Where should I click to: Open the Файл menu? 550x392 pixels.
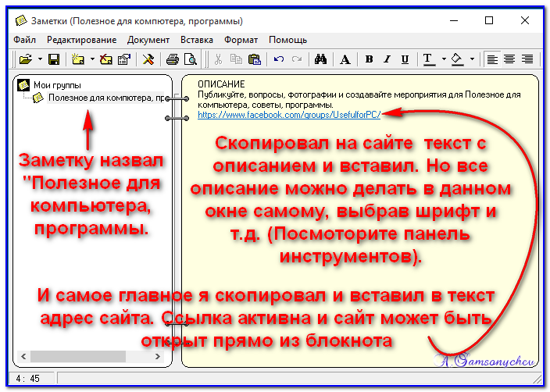point(24,40)
